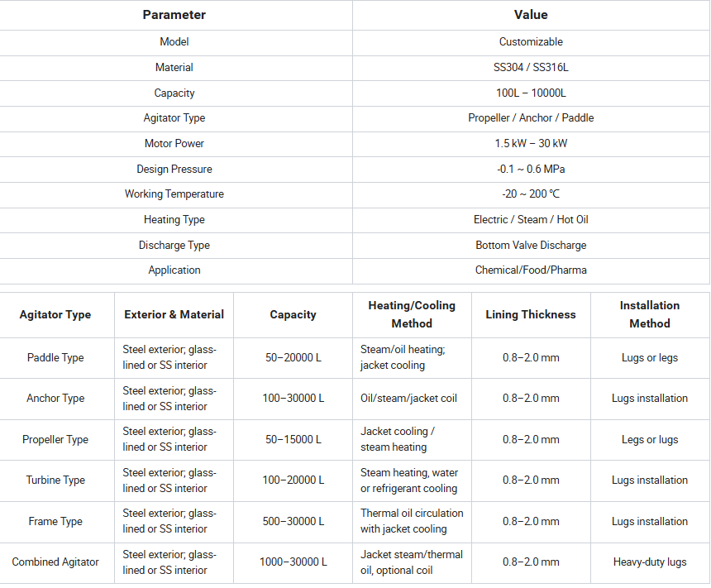
Task: Click the Value column header
Action: tap(531, 15)
